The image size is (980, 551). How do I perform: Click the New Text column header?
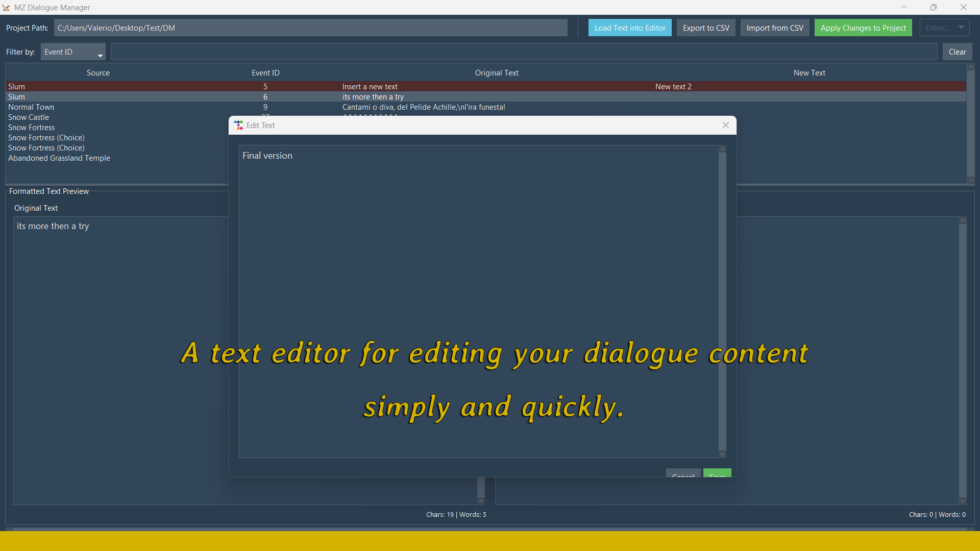click(809, 73)
